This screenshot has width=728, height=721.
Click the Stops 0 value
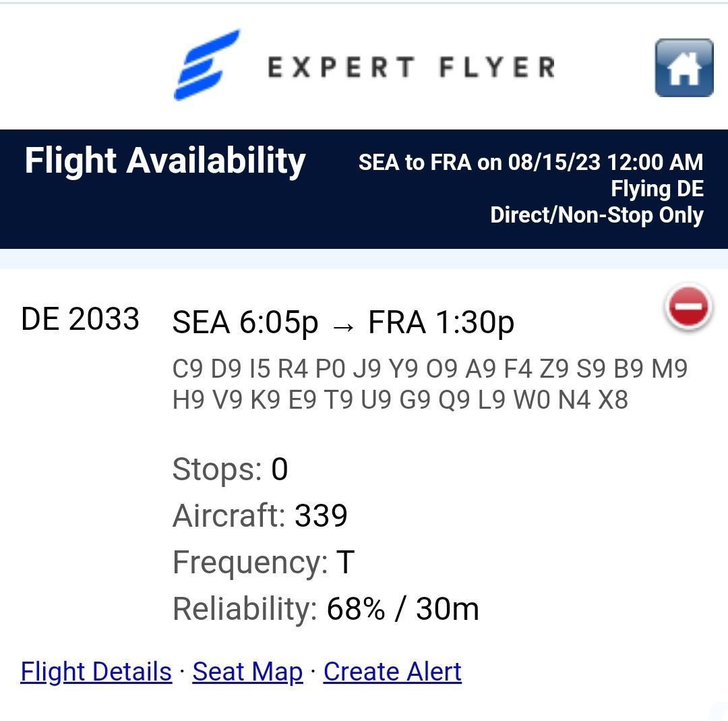point(280,469)
